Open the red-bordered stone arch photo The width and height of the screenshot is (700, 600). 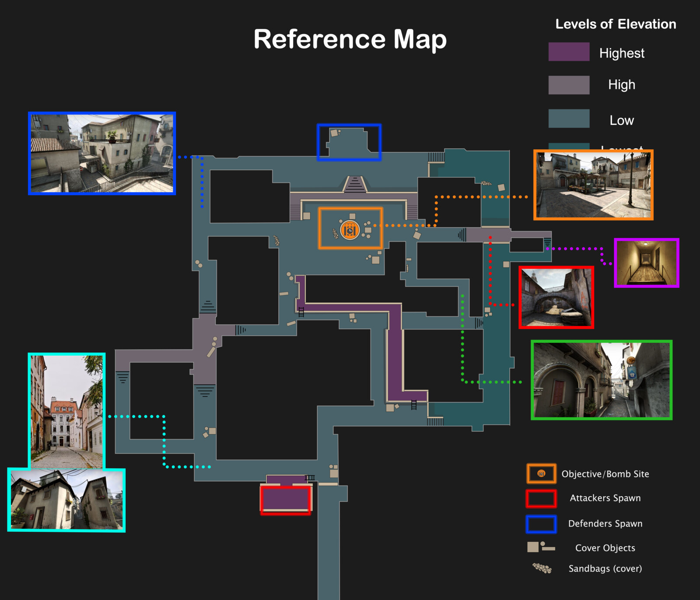556,297
